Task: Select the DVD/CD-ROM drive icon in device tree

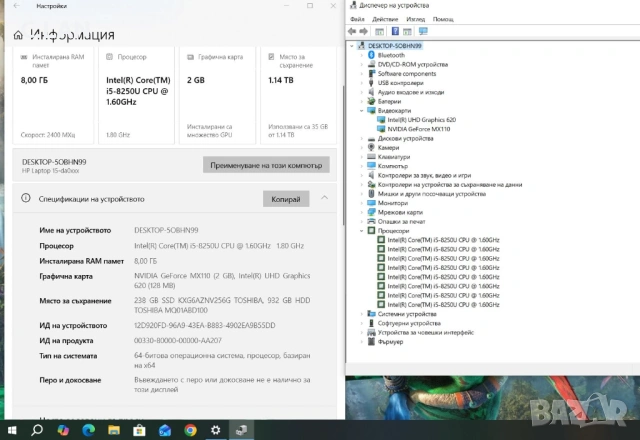Action: [x=371, y=64]
